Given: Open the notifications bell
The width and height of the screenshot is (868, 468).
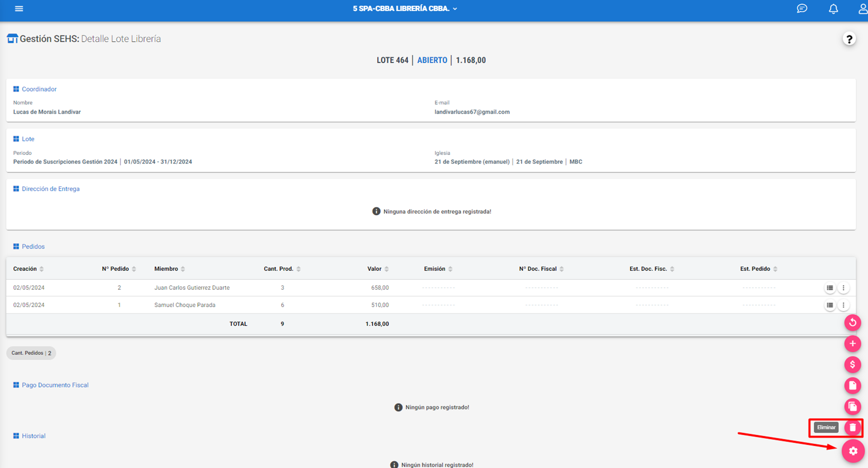Looking at the screenshot, I should pyautogui.click(x=833, y=8).
